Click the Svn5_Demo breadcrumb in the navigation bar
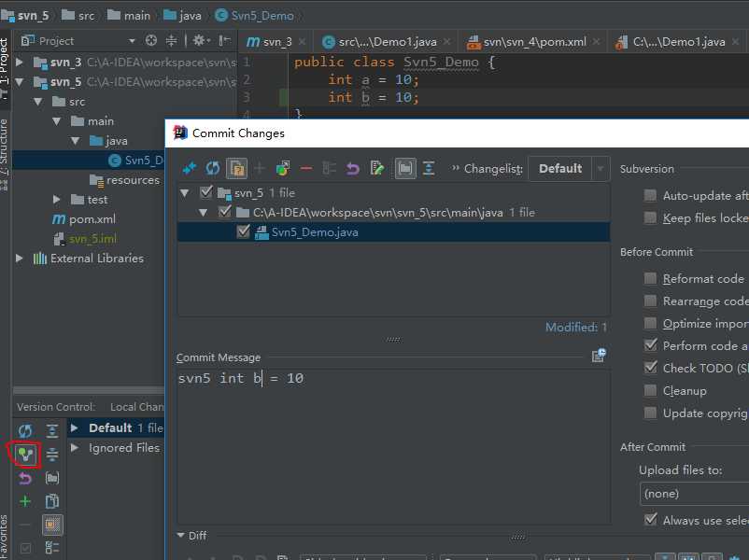This screenshot has width=749, height=560. coord(255,15)
